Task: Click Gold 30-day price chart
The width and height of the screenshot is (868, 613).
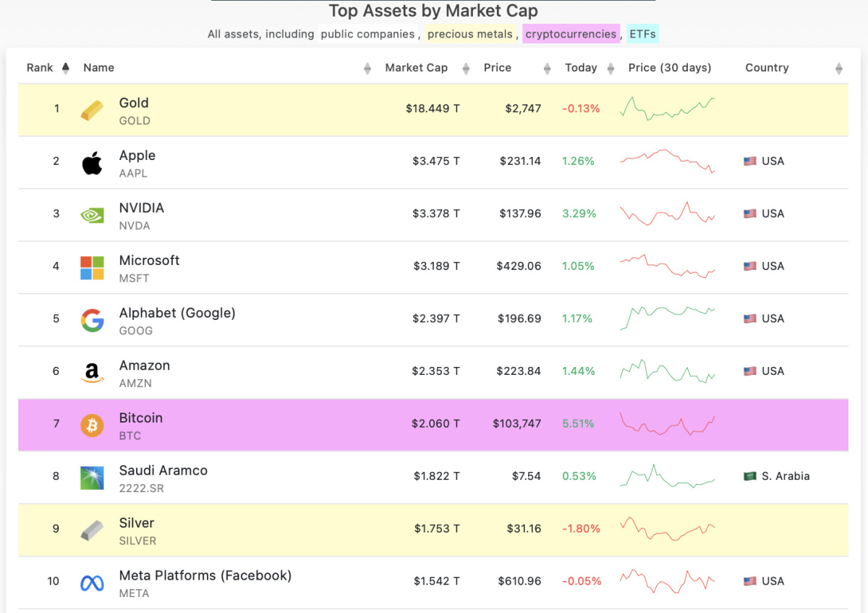Action: 668,109
